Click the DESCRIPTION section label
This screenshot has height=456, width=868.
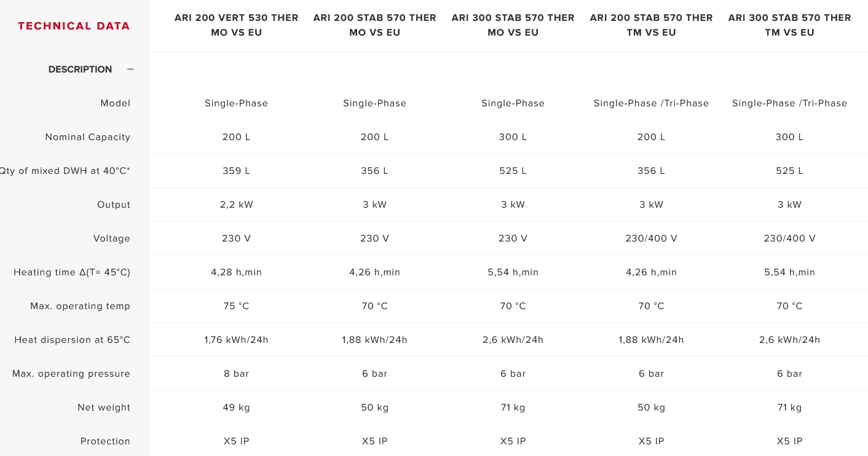(x=80, y=69)
